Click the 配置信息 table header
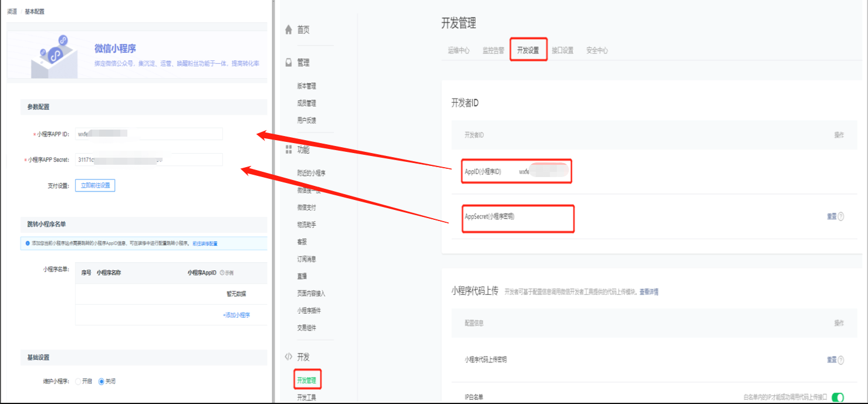The image size is (868, 404). pyautogui.click(x=474, y=323)
